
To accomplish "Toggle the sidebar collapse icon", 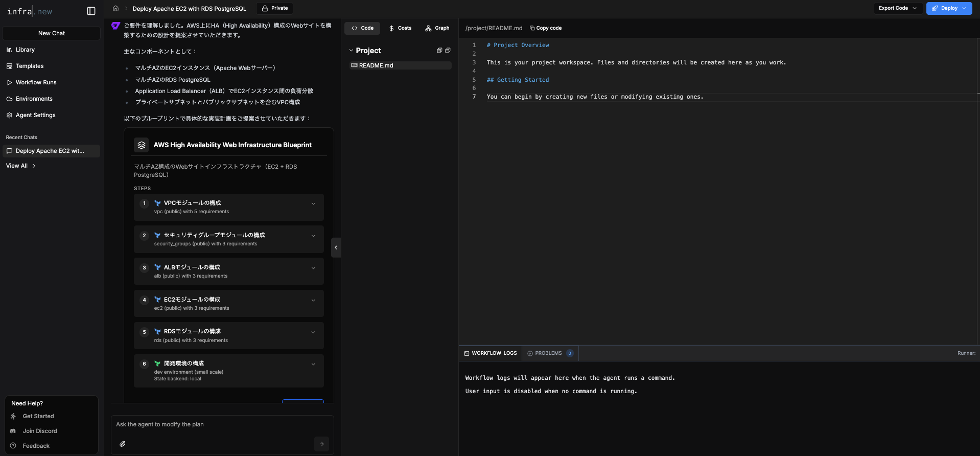I will [91, 11].
